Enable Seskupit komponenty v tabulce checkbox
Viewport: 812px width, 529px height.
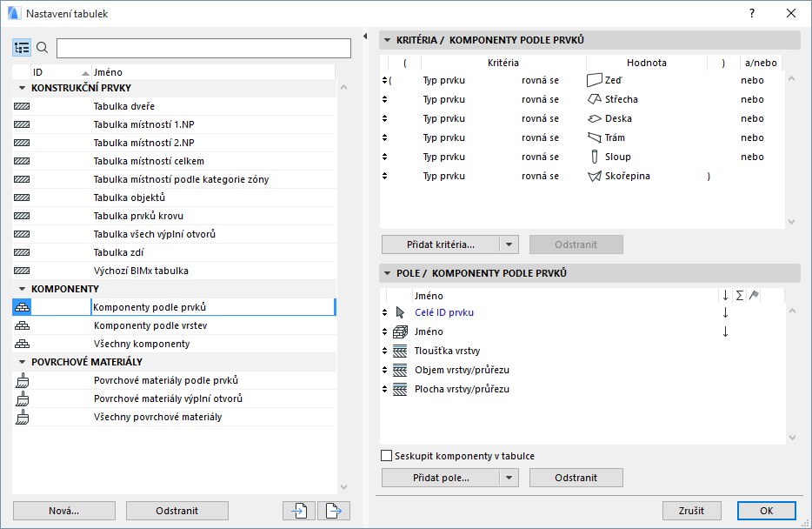click(x=387, y=456)
